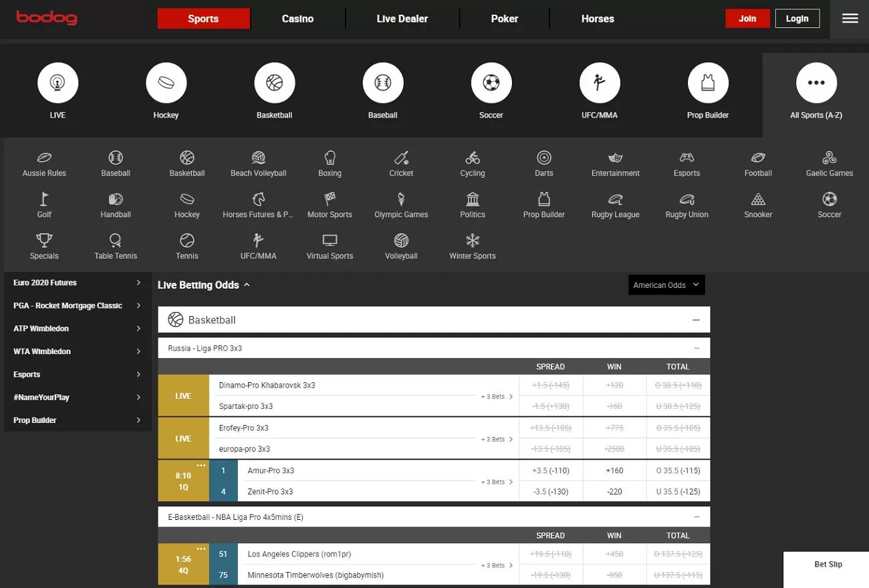This screenshot has width=869, height=588.
Task: Click the Login button
Action: [797, 19]
